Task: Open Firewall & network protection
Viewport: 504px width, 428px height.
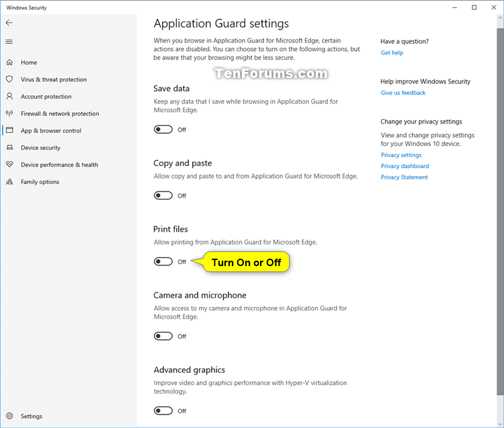Action: coord(60,114)
